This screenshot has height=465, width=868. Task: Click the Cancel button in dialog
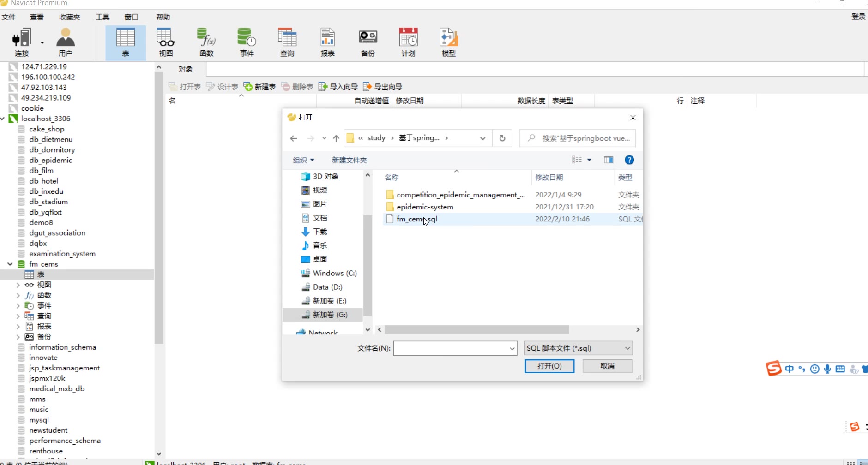coord(607,366)
